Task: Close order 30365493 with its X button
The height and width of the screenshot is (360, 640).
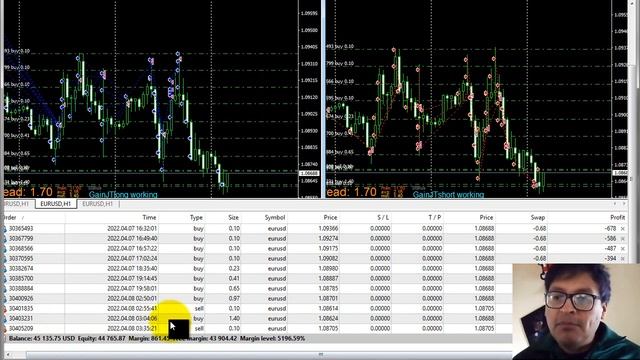Action: click(622, 229)
